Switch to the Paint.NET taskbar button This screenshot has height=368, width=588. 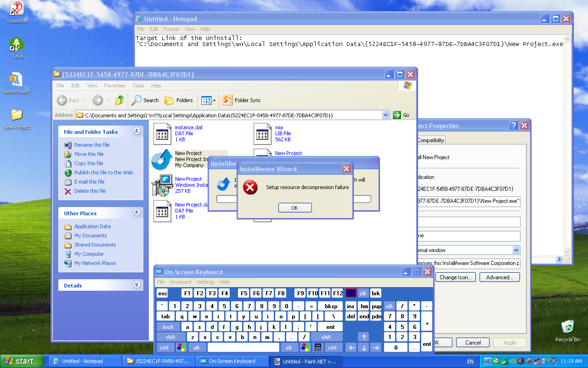[x=305, y=362]
